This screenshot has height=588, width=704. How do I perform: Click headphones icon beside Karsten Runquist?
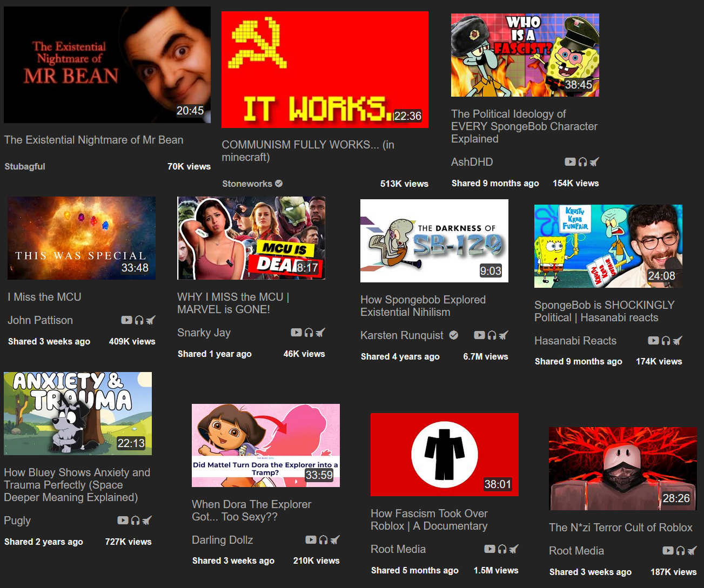(492, 335)
